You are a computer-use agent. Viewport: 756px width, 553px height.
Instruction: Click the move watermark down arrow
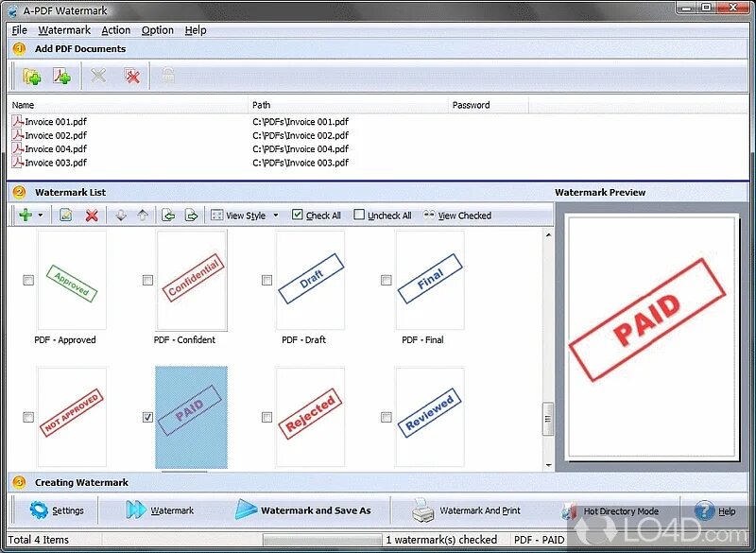(x=121, y=215)
